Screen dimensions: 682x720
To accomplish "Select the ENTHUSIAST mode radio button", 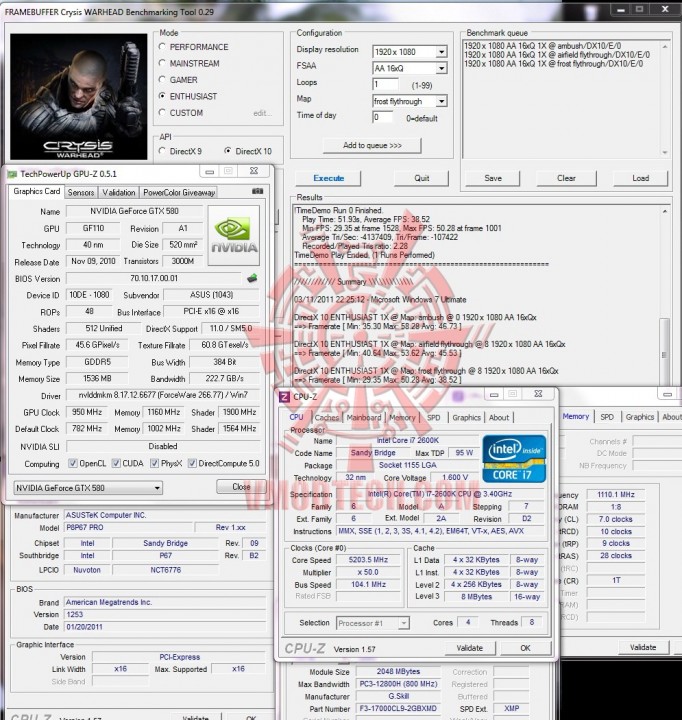I will (162, 96).
